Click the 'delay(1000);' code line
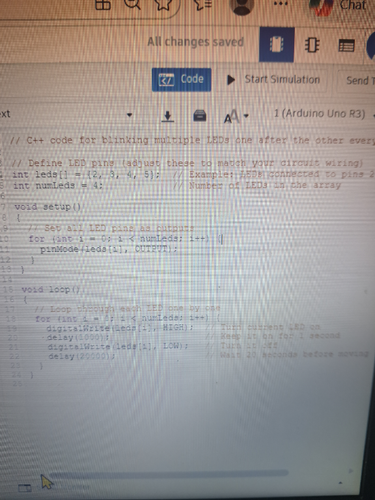Image resolution: width=375 pixels, height=500 pixels. (78, 337)
